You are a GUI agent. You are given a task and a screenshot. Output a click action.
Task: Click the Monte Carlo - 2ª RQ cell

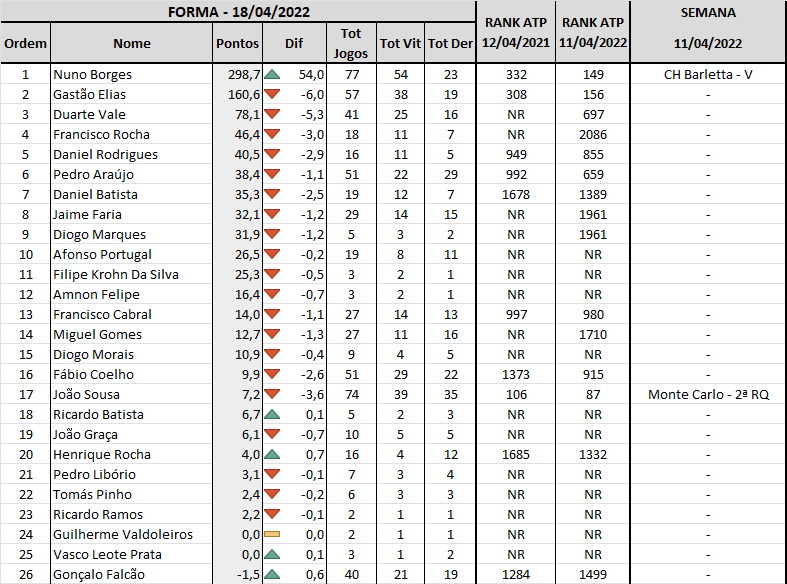tap(708, 395)
